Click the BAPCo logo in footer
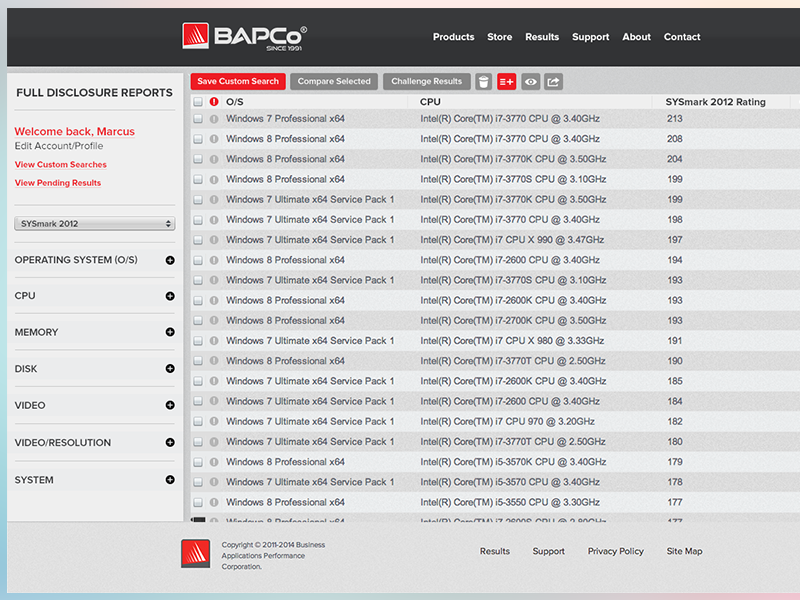This screenshot has height=600, width=800. click(x=195, y=554)
